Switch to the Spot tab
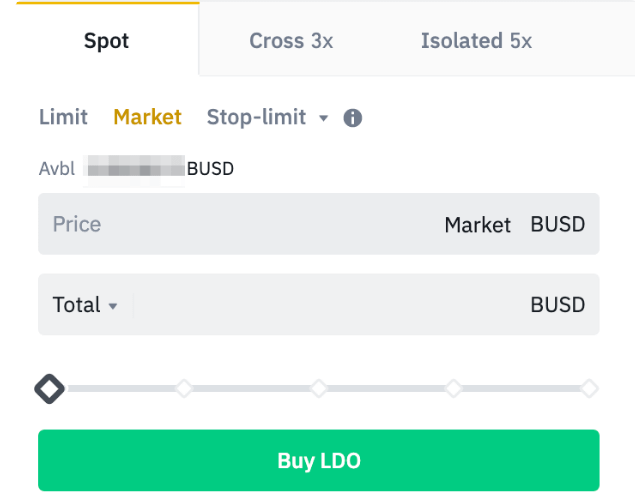Viewport: 635px width, 503px height. [x=107, y=40]
